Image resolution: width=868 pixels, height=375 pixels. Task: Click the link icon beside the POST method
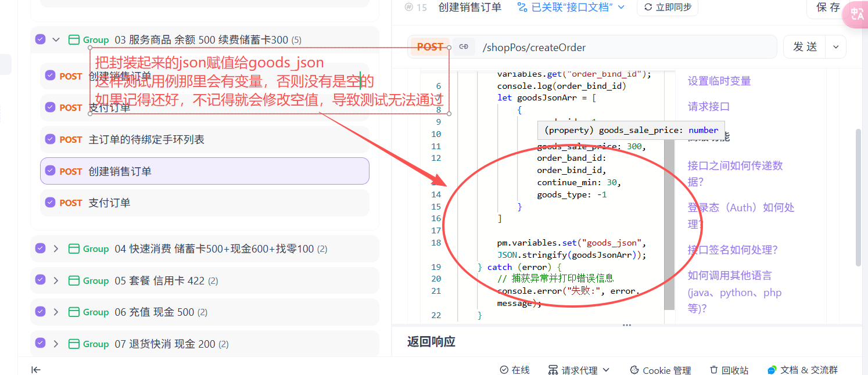pyautogui.click(x=464, y=47)
